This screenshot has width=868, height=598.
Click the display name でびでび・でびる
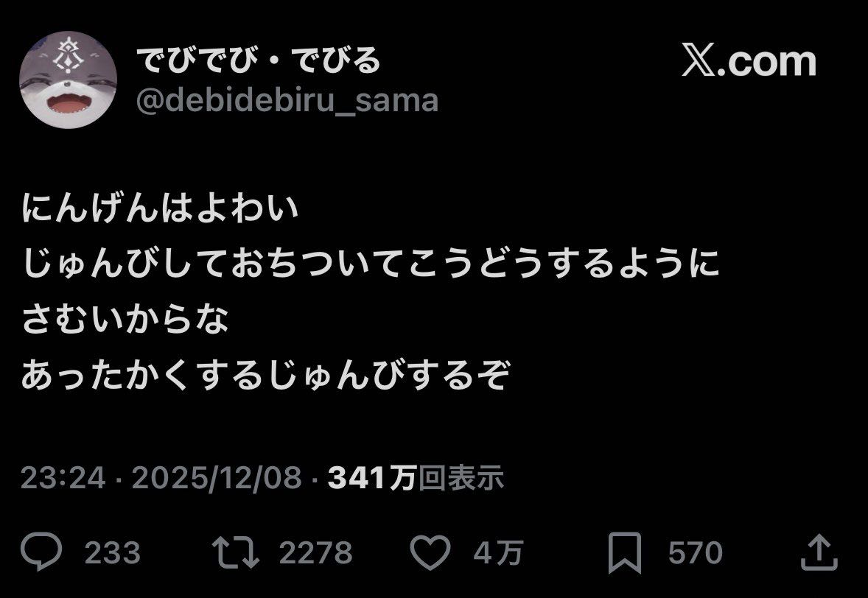pos(259,60)
